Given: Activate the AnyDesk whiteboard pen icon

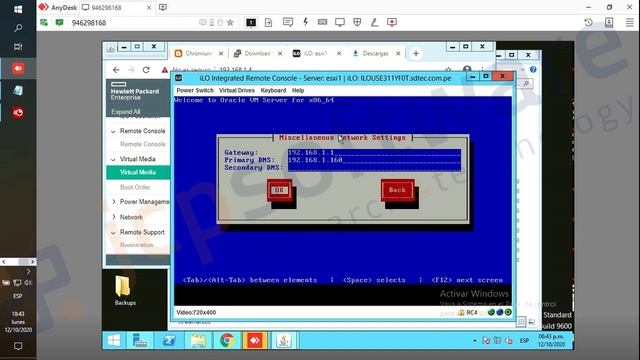Looking at the screenshot, I should [x=374, y=22].
